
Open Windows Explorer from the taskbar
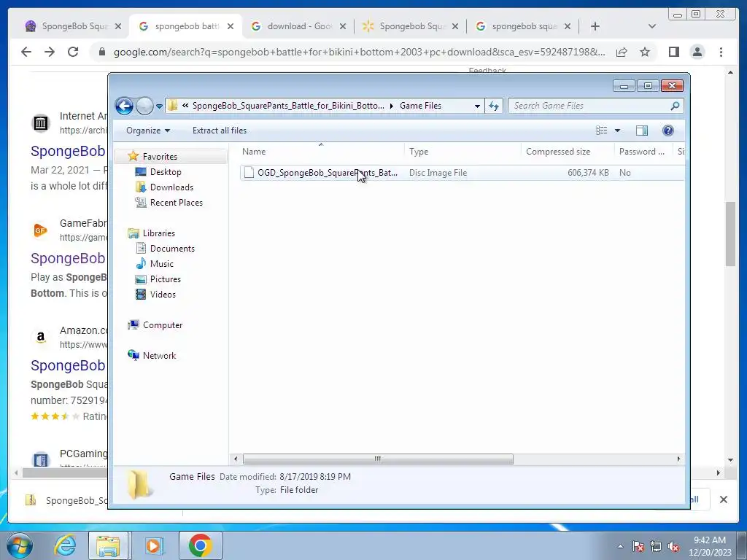pyautogui.click(x=108, y=545)
